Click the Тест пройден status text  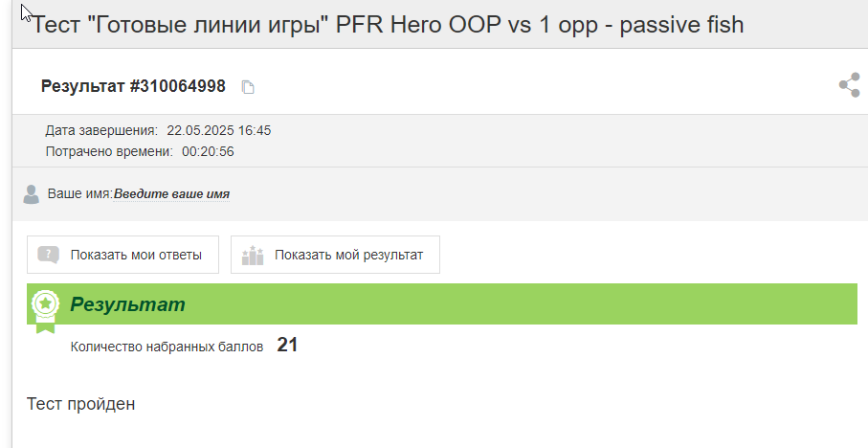(x=80, y=404)
